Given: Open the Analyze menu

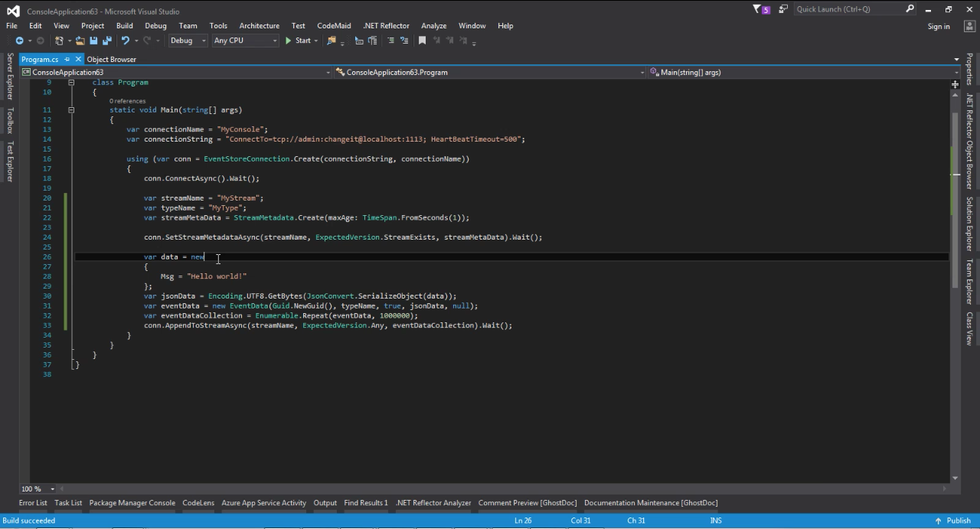Looking at the screenshot, I should click(x=433, y=25).
